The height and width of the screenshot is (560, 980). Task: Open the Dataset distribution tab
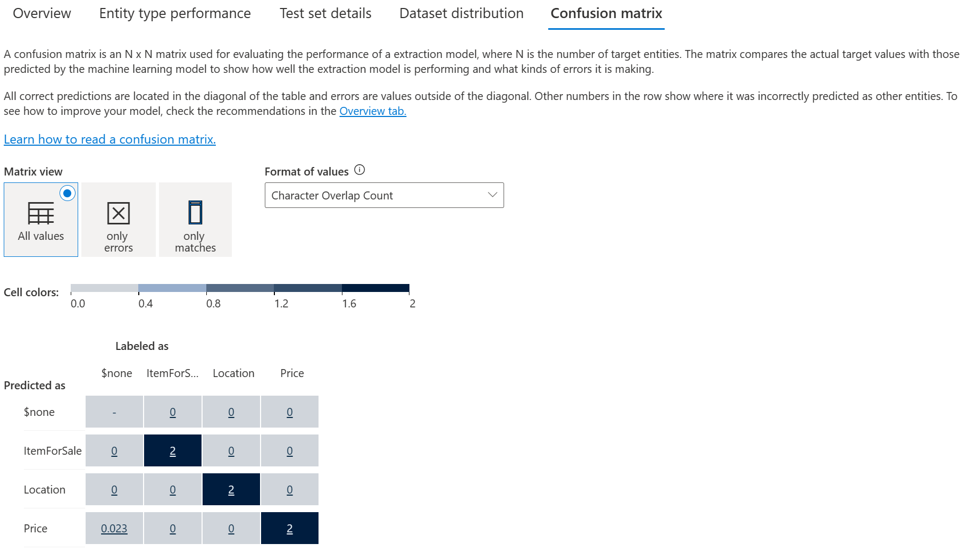pos(462,13)
